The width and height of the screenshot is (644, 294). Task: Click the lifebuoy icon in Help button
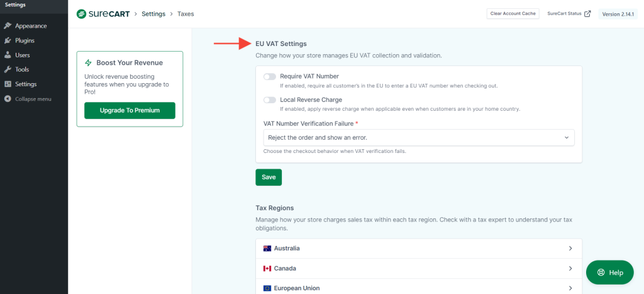click(x=602, y=273)
